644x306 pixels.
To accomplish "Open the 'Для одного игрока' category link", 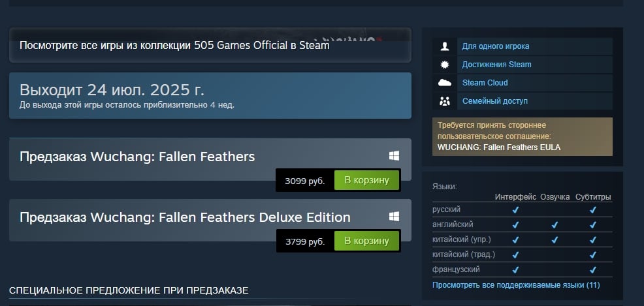I will click(495, 46).
